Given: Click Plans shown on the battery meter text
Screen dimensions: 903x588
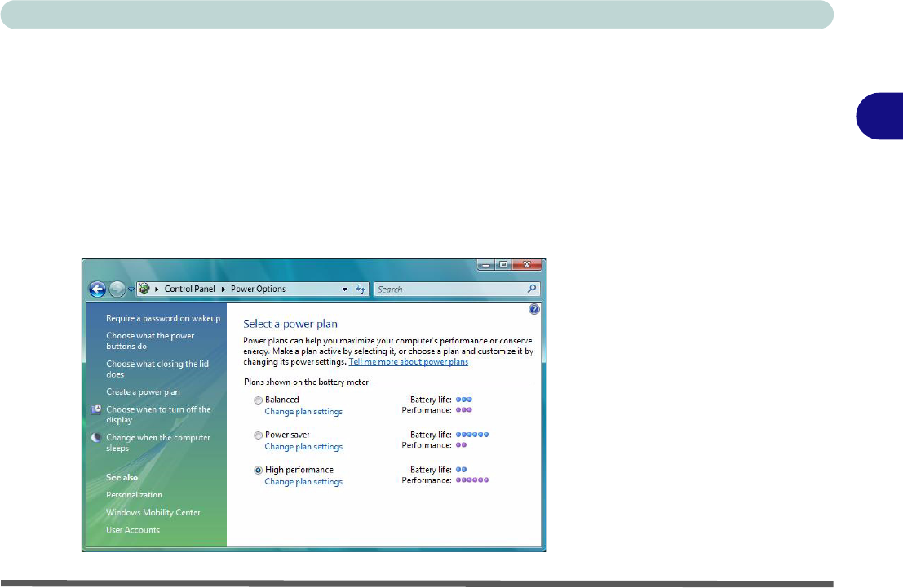Looking at the screenshot, I should click(x=306, y=382).
